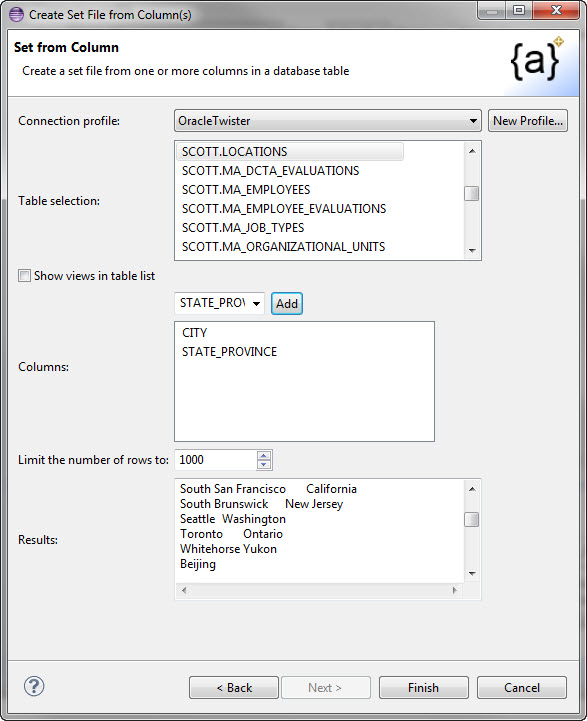Click table list scroll up arrow
The image size is (587, 721).
tap(472, 151)
